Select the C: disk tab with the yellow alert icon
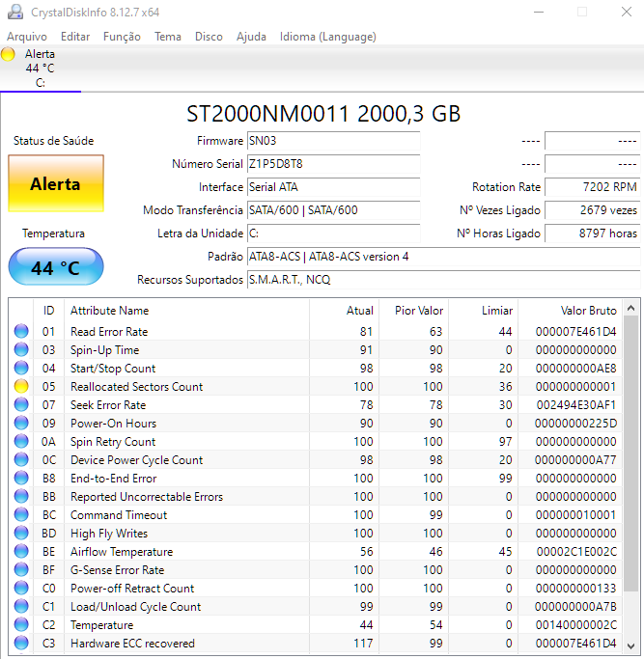This screenshot has width=644, height=659. [40, 69]
